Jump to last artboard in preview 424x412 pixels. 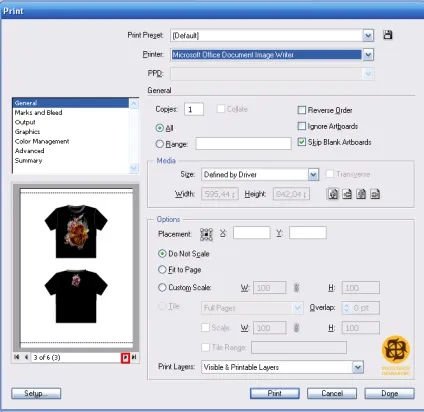coord(134,357)
